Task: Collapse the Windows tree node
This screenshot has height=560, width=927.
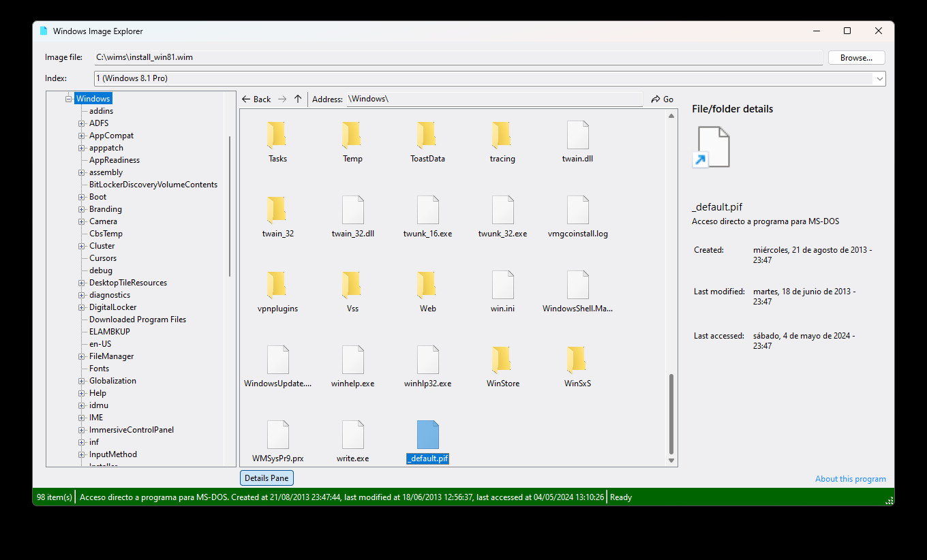Action: coord(68,98)
